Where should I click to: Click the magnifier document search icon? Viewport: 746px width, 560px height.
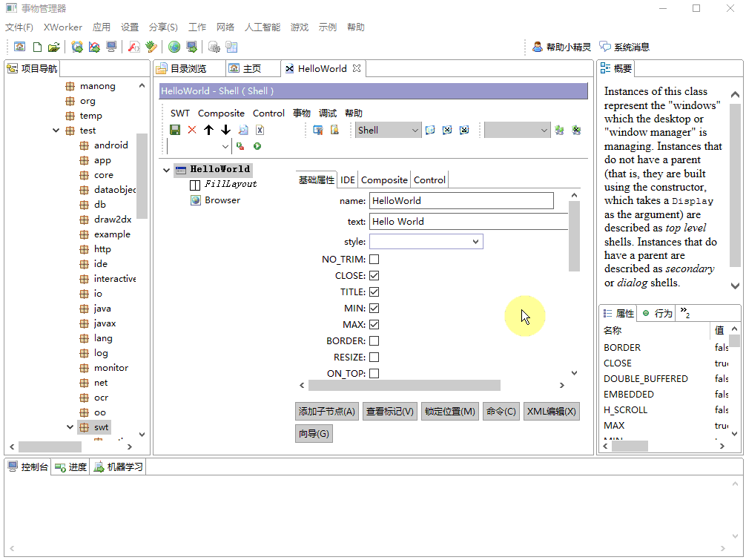(243, 130)
